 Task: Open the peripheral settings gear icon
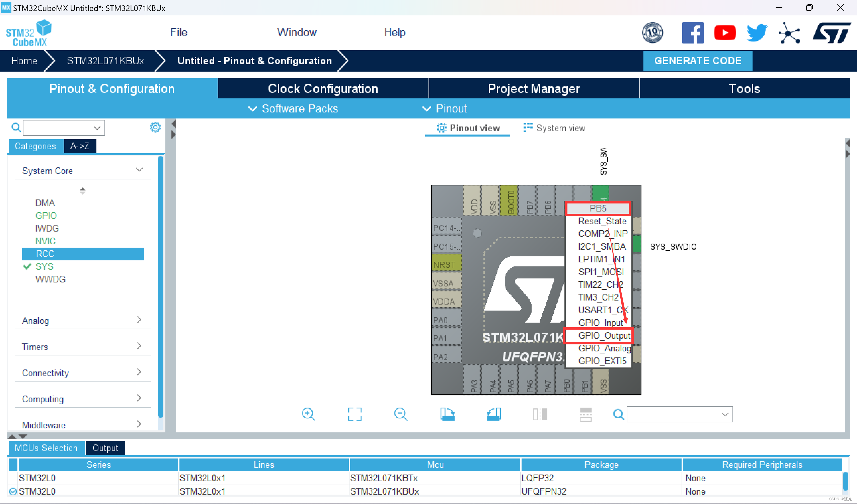click(x=155, y=128)
